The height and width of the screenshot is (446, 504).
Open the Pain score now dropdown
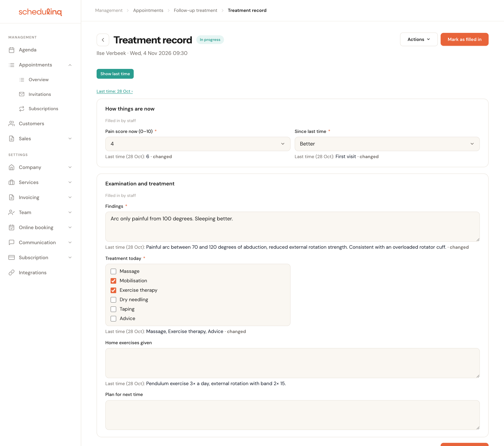click(198, 144)
